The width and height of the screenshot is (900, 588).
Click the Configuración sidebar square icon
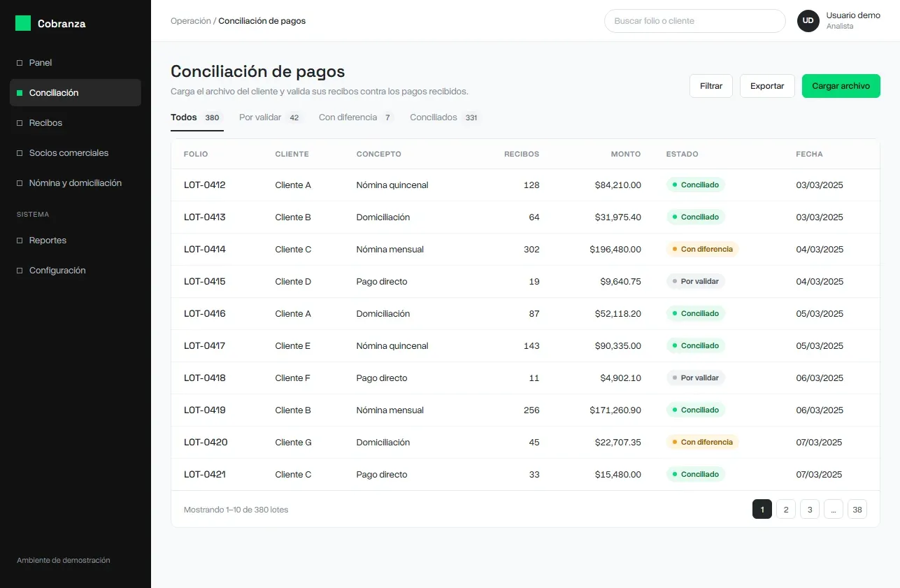coord(20,271)
